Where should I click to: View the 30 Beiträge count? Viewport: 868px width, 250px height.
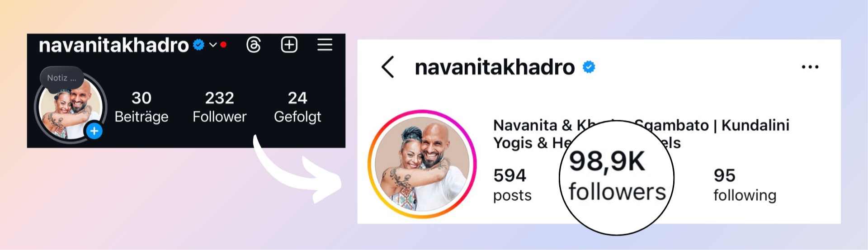point(142,107)
